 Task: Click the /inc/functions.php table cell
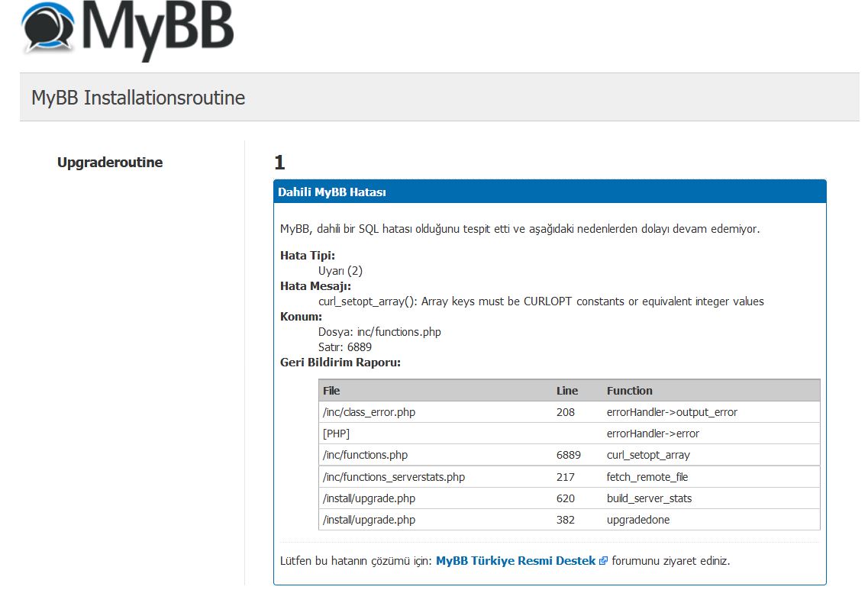366,455
